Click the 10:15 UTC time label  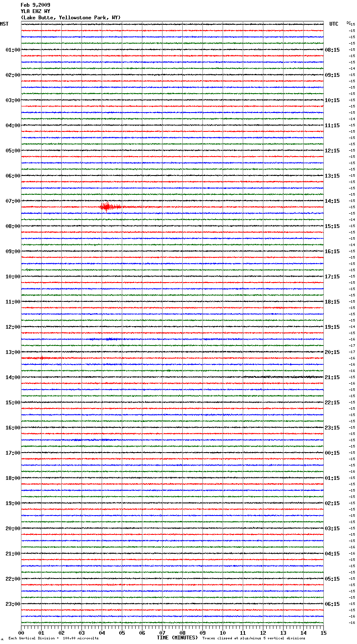332,100
